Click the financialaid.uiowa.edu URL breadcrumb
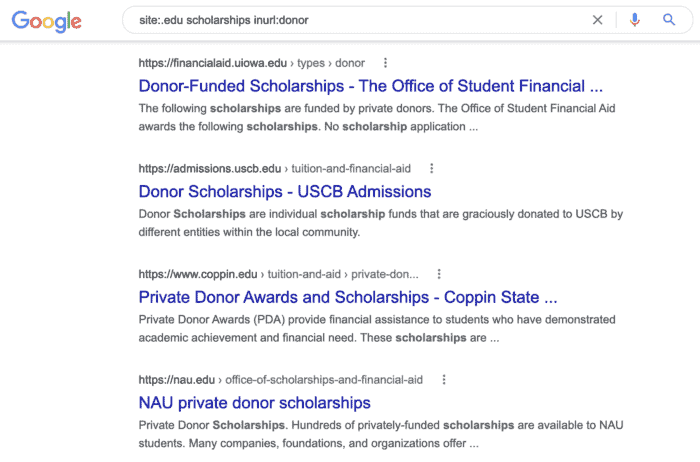 (x=251, y=63)
